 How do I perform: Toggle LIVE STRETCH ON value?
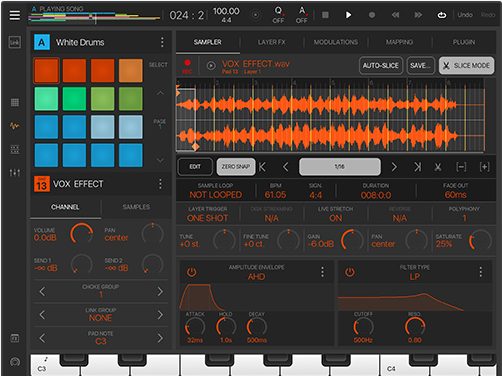click(335, 218)
